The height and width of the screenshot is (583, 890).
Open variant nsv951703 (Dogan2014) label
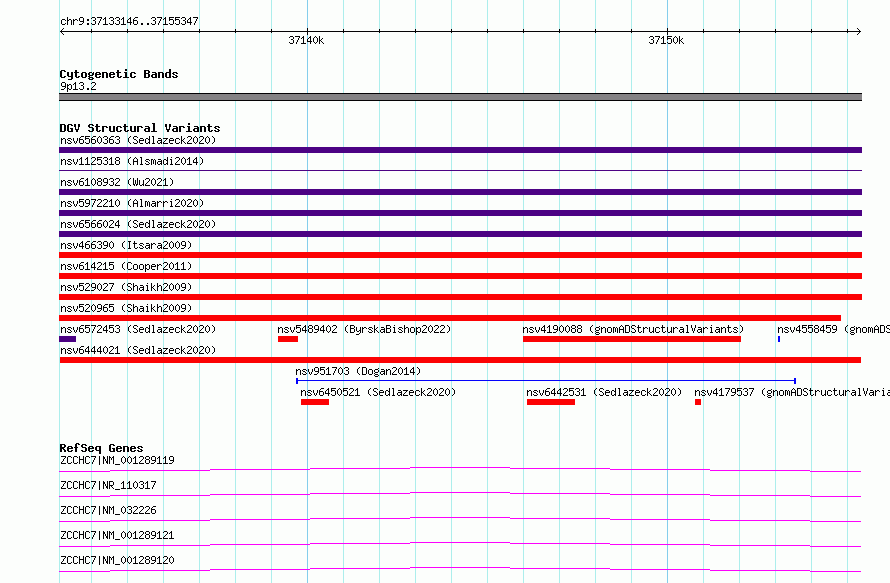(358, 371)
